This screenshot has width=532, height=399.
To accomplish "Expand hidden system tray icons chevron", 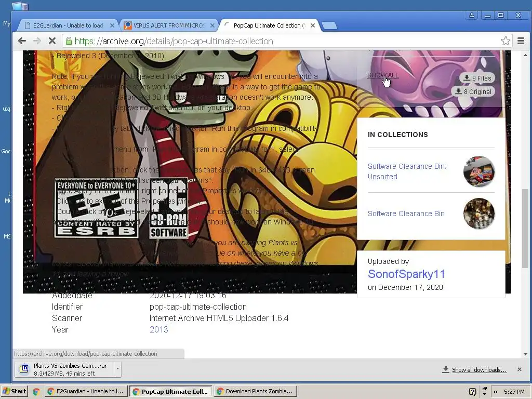I will click(x=496, y=392).
